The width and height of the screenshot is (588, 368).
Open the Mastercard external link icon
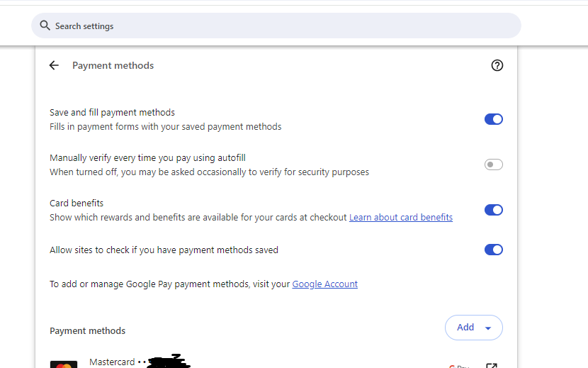pyautogui.click(x=491, y=365)
